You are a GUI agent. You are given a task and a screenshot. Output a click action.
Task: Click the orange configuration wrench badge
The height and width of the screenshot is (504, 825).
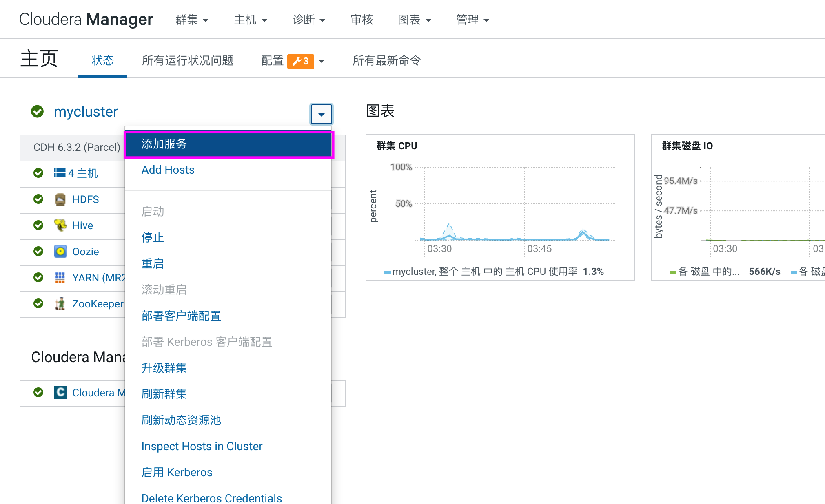(300, 61)
